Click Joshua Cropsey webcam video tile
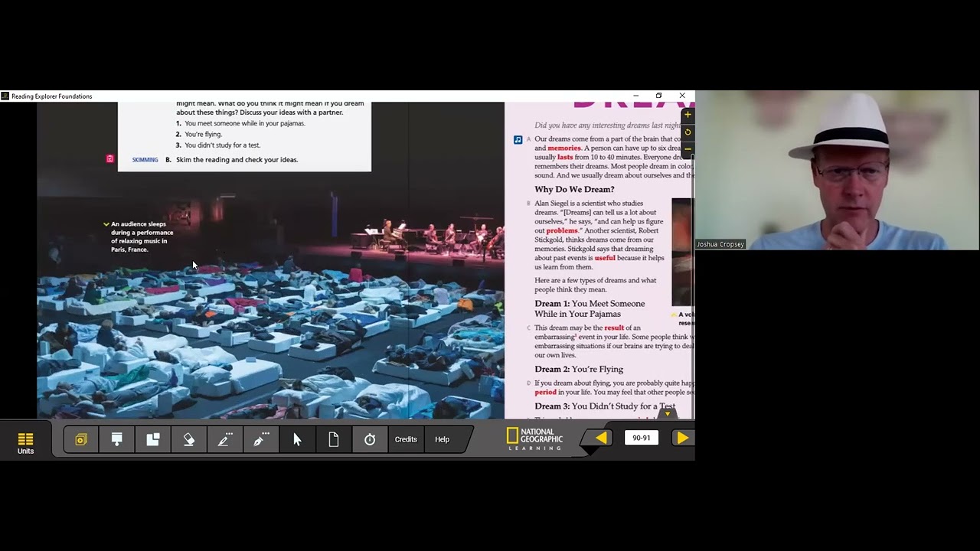This screenshot has width=980, height=551. point(837,171)
